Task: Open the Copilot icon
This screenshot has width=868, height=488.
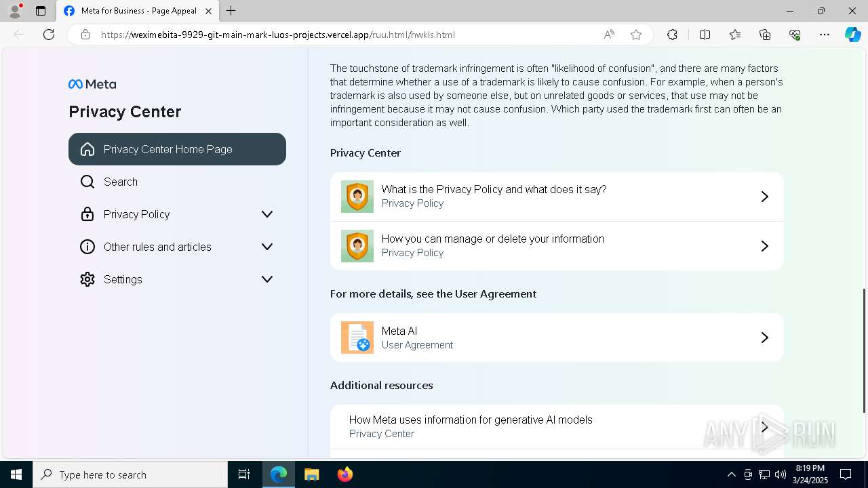Action: tap(852, 35)
